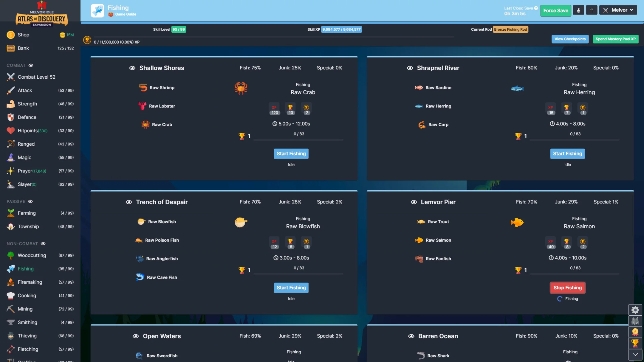644x362 pixels.
Task: Click the Raw Blowfish large icon
Action: click(x=241, y=222)
